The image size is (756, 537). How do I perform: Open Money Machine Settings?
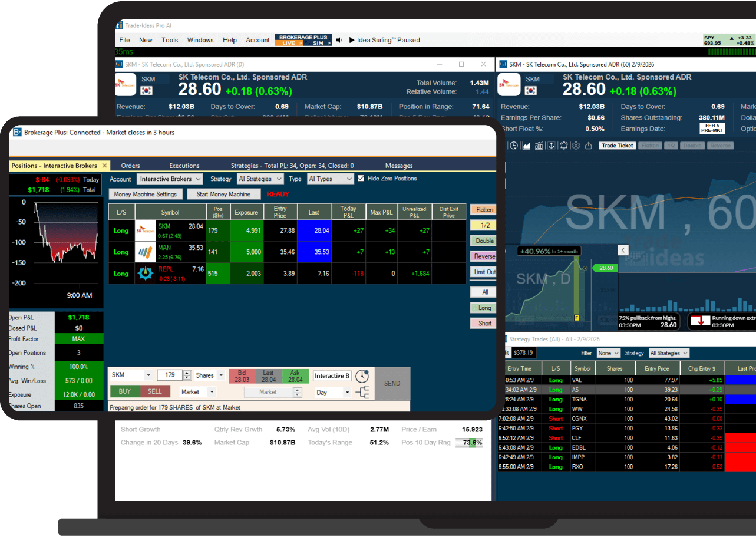point(146,194)
